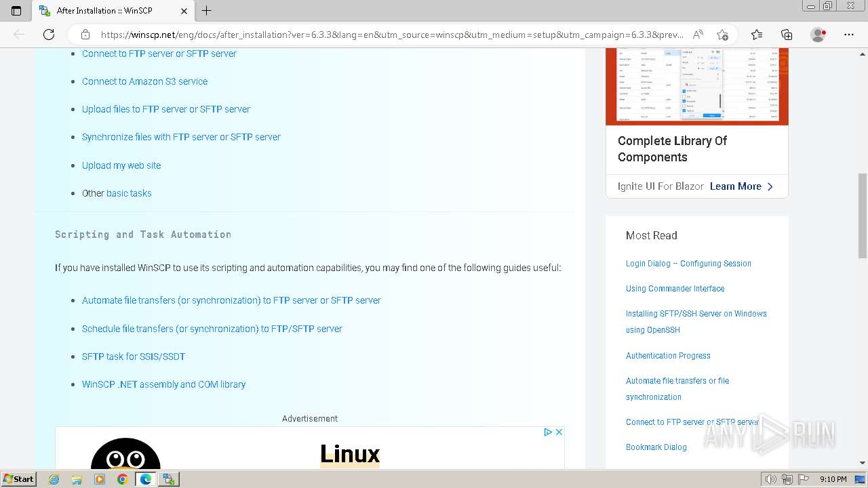
Task: Open Automate file transfers to FTP server link
Action: (231, 300)
